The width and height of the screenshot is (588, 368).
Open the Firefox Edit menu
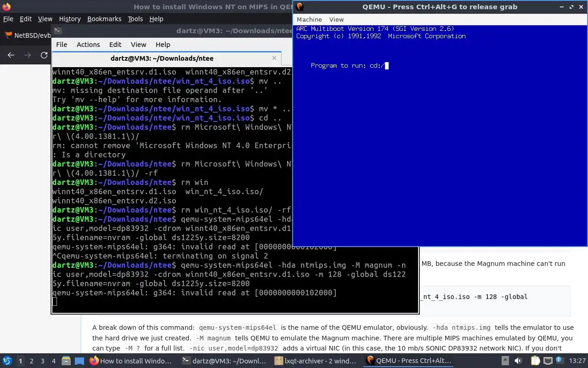click(26, 19)
